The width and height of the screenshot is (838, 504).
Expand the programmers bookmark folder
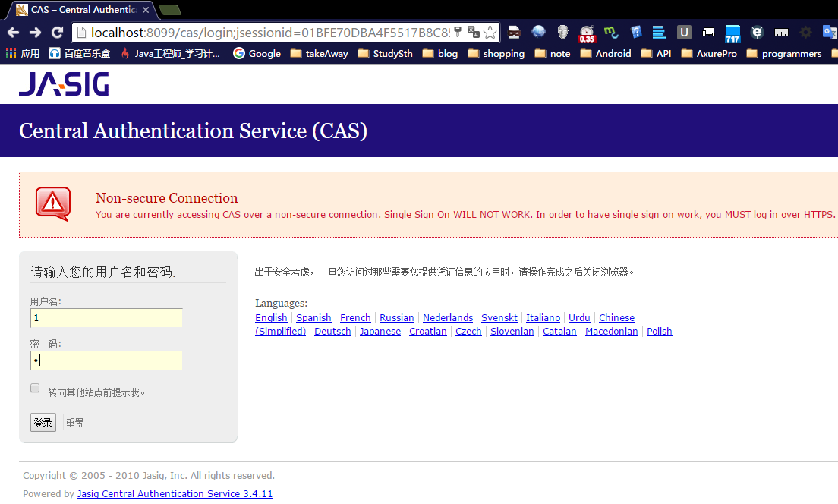pos(784,53)
